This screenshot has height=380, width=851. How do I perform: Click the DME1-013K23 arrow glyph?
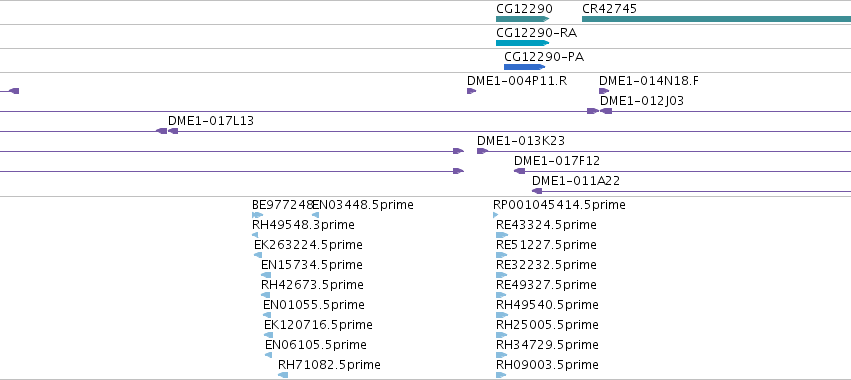click(482, 150)
